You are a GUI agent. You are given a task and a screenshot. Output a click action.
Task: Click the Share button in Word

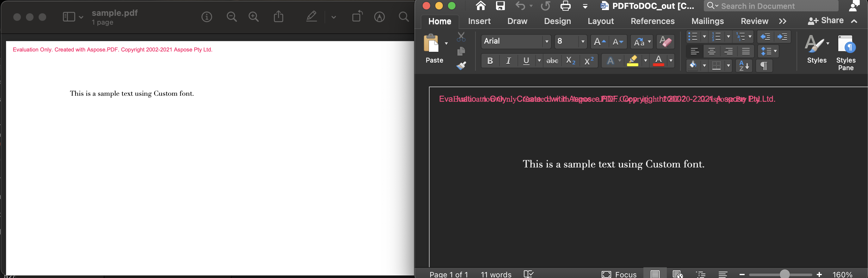pos(826,21)
